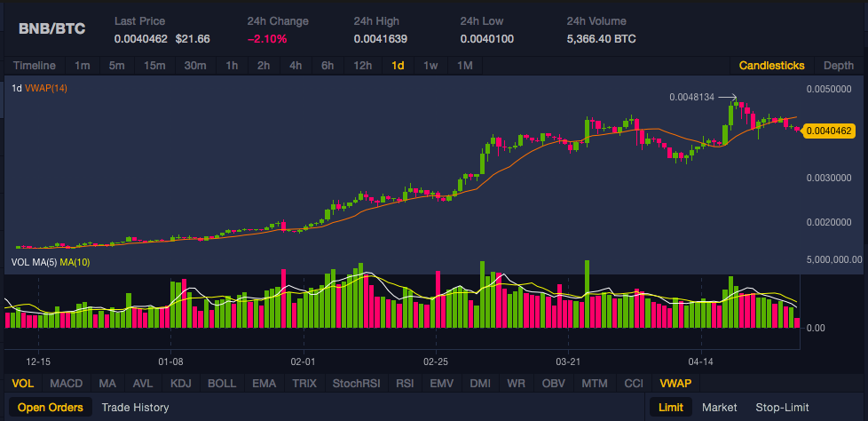Image resolution: width=868 pixels, height=421 pixels.
Task: Switch chart interval to 4h
Action: click(296, 66)
